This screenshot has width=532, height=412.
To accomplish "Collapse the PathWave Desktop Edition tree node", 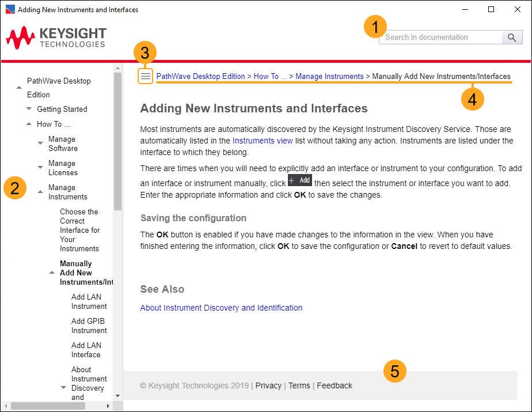I will click(19, 87).
